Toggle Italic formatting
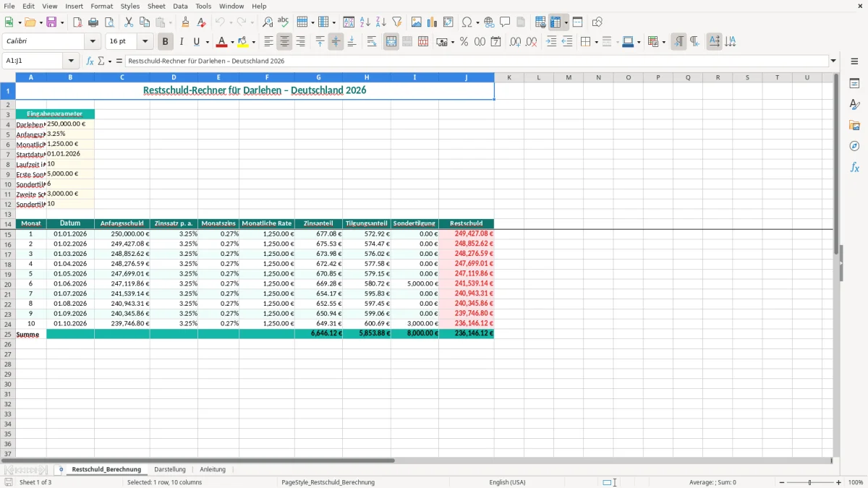The height and width of the screenshot is (488, 868). coord(182,42)
